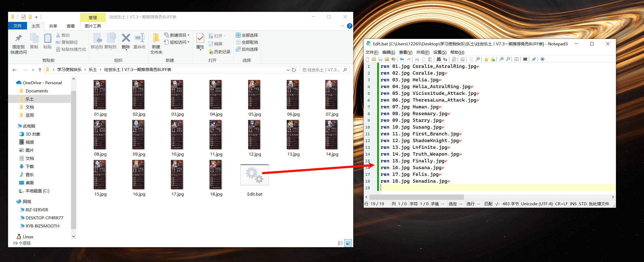Screen dimensions: 644x262
Task: Click the Save disk icon in Notepad3
Action: 380,59
